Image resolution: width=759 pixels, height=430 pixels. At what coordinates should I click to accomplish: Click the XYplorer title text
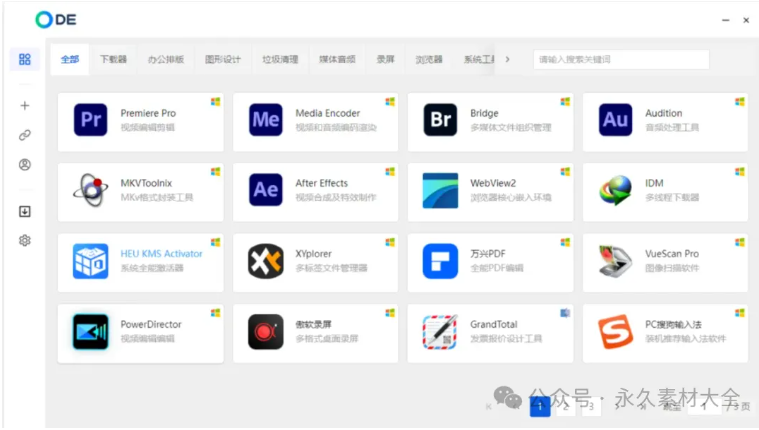point(314,254)
